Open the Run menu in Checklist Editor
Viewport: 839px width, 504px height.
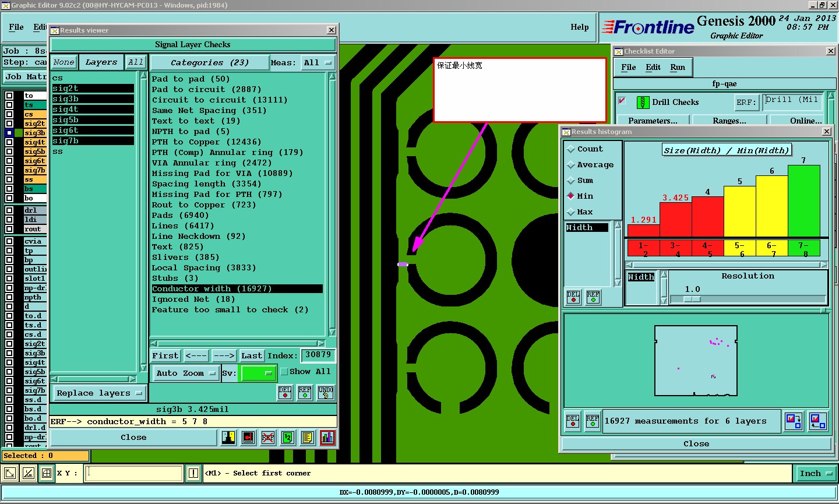678,67
